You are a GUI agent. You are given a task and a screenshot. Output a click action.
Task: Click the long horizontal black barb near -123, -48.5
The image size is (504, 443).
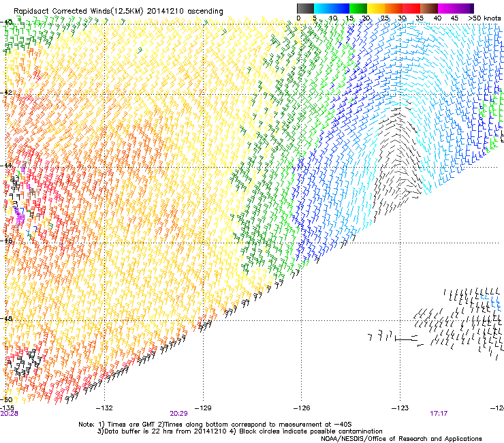(x=406, y=339)
